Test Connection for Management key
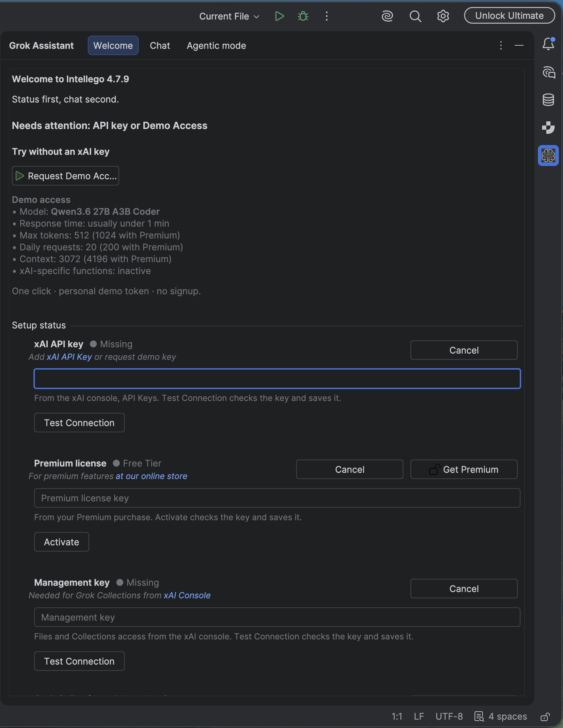Screen dimensions: 563x728 coord(79,661)
